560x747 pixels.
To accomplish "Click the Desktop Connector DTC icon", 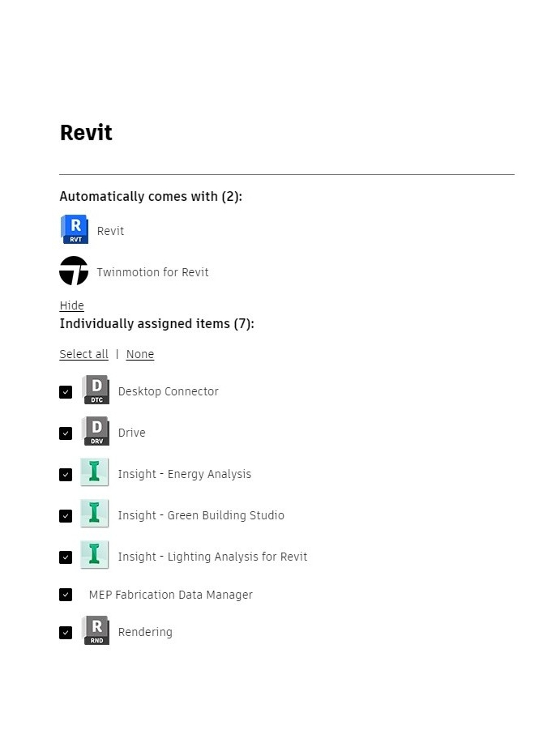I will (96, 390).
